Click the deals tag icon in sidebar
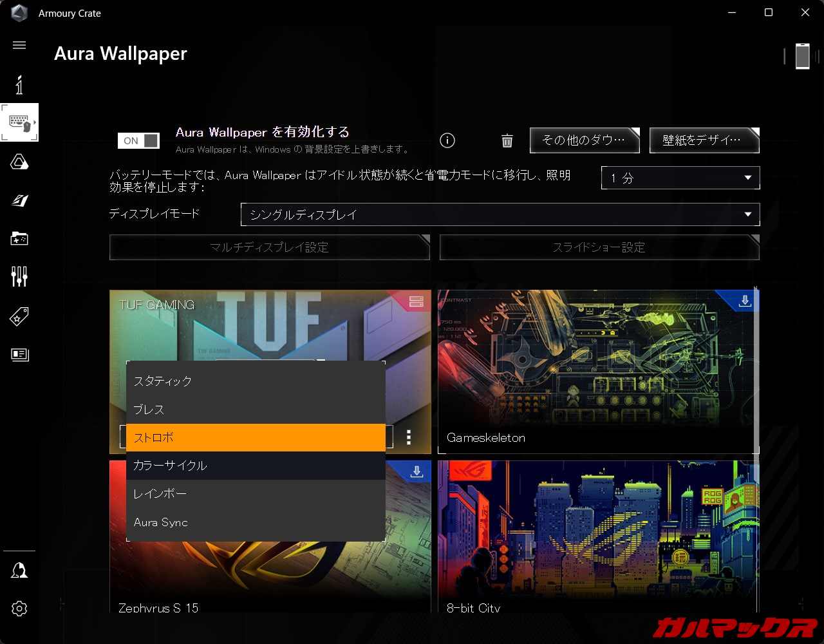 pyautogui.click(x=19, y=316)
